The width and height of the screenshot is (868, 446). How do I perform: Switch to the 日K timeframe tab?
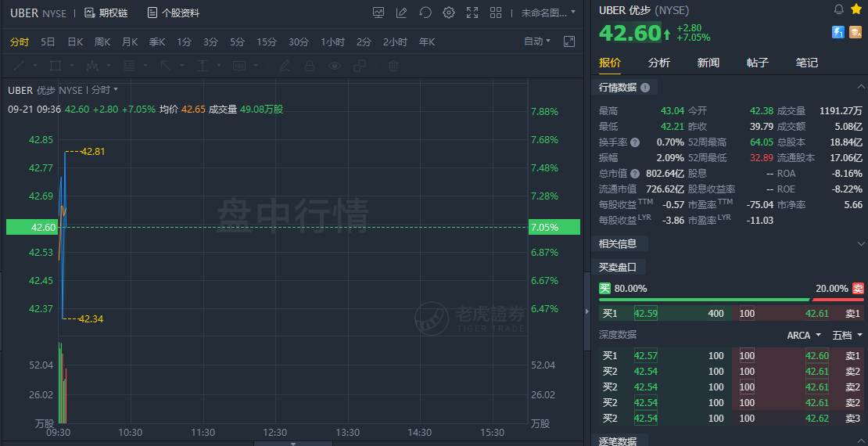pos(75,41)
